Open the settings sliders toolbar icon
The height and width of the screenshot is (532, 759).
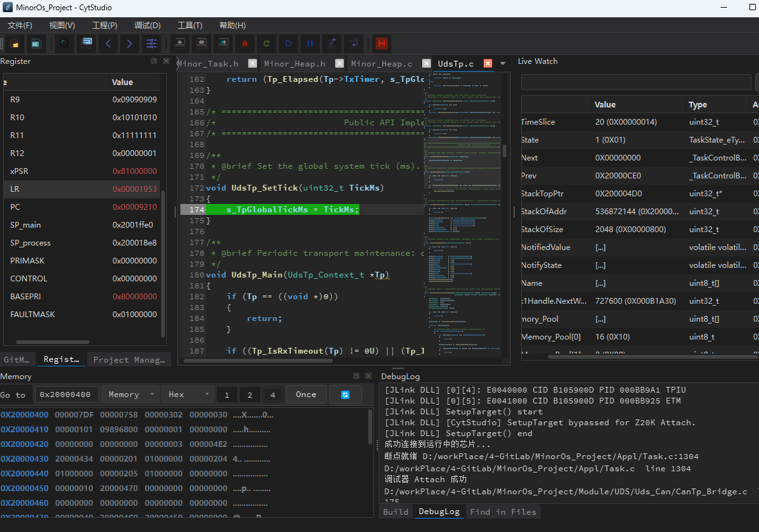(152, 43)
